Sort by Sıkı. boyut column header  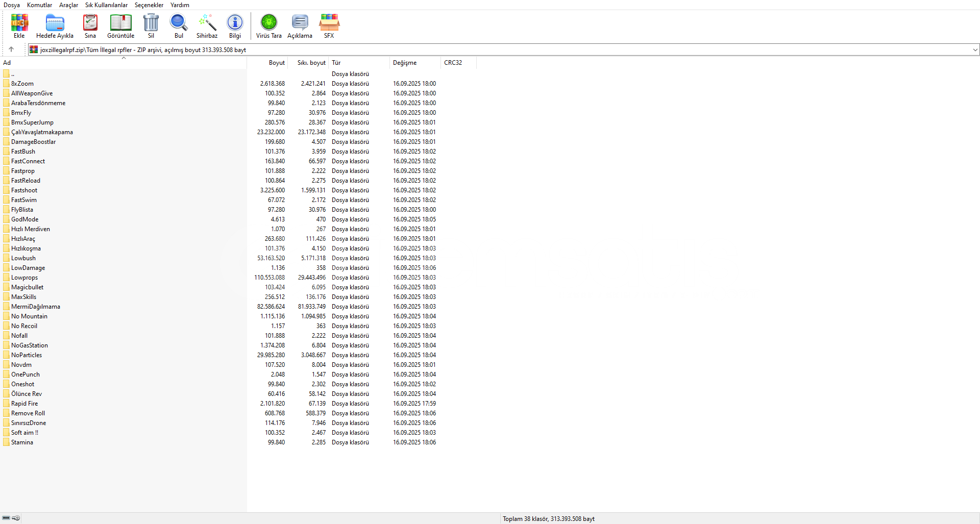coord(308,63)
